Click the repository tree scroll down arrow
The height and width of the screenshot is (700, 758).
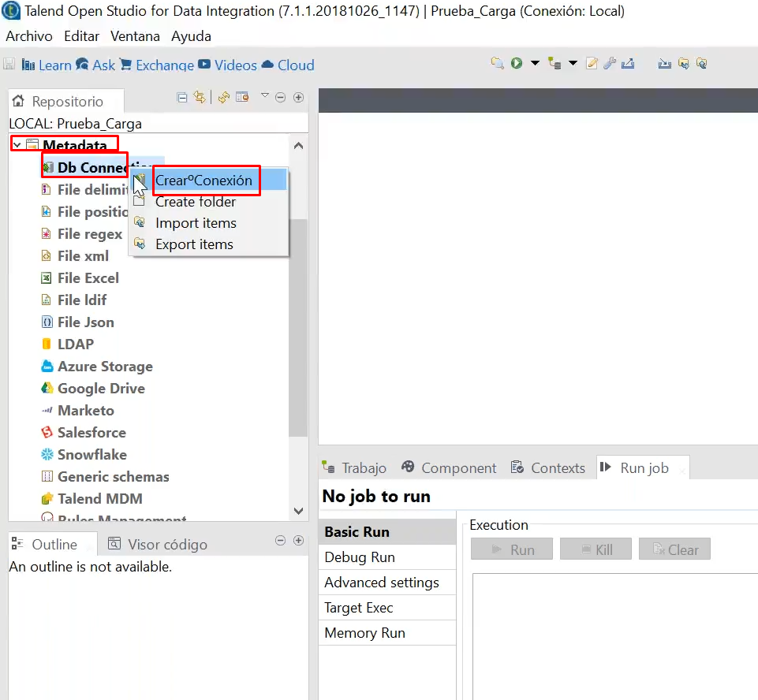pyautogui.click(x=299, y=511)
